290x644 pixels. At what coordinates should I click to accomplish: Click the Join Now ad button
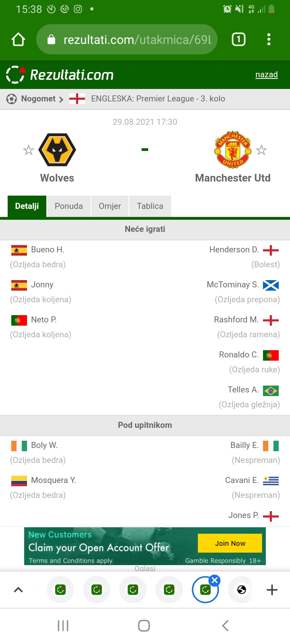pos(230,543)
